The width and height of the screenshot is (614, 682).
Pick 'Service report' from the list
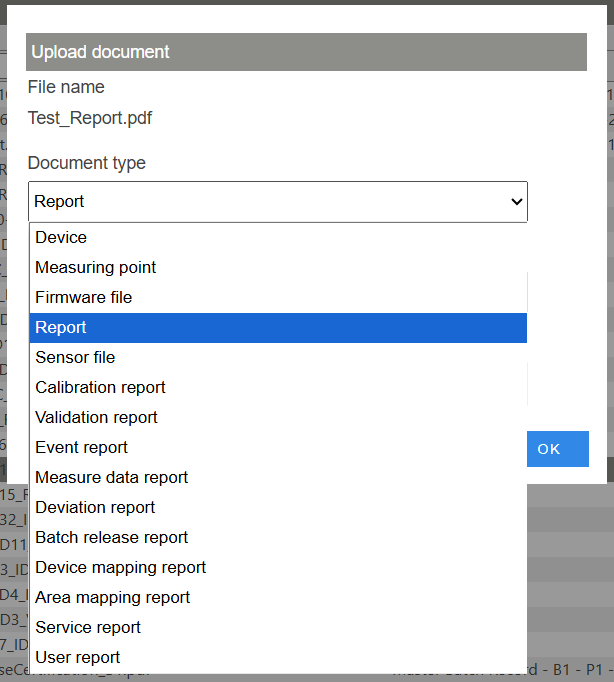[278, 628]
